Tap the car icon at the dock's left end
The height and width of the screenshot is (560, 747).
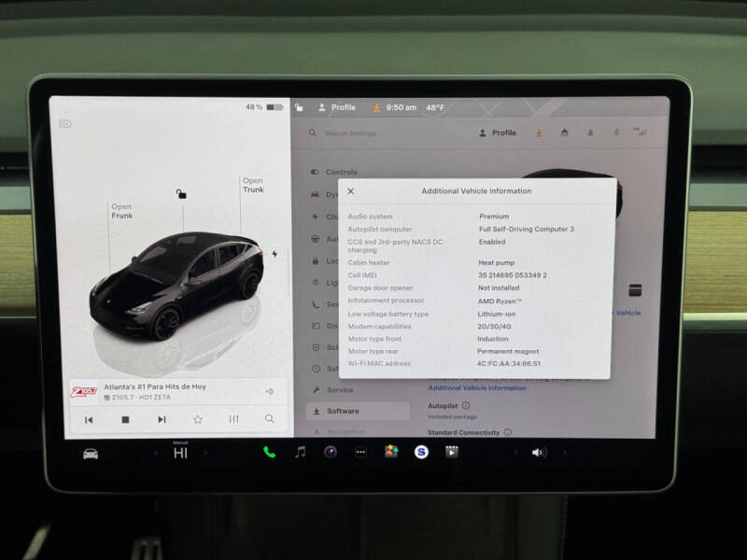pos(89,455)
